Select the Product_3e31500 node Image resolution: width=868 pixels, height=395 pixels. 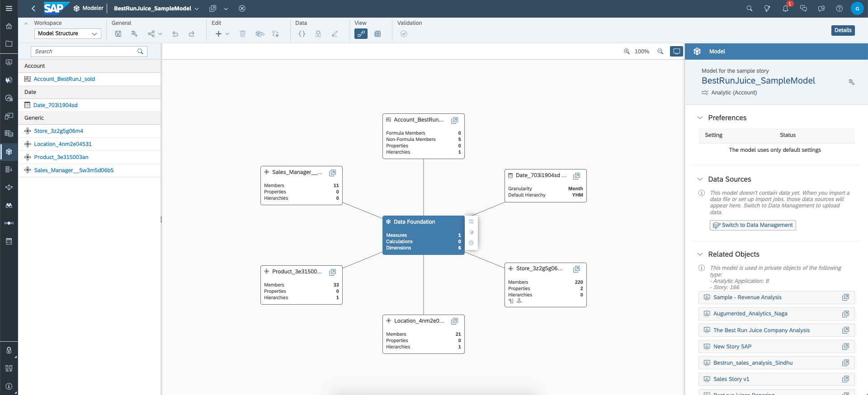[302, 285]
